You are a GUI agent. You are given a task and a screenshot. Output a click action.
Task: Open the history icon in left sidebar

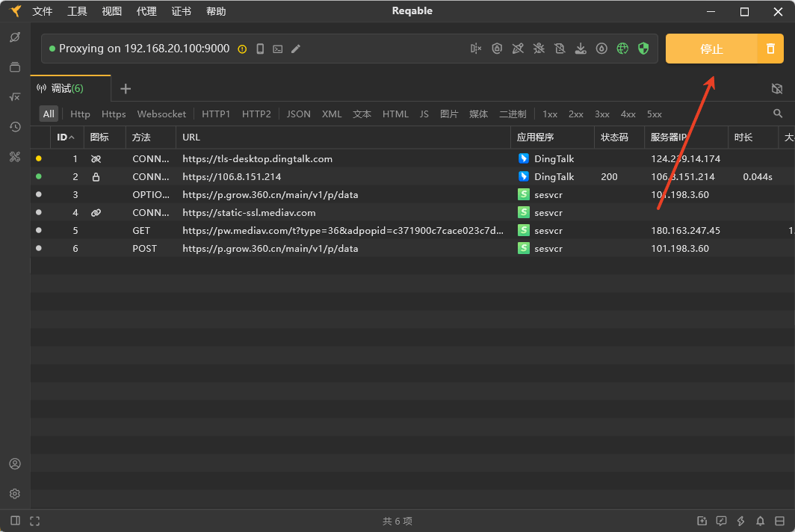pyautogui.click(x=15, y=127)
